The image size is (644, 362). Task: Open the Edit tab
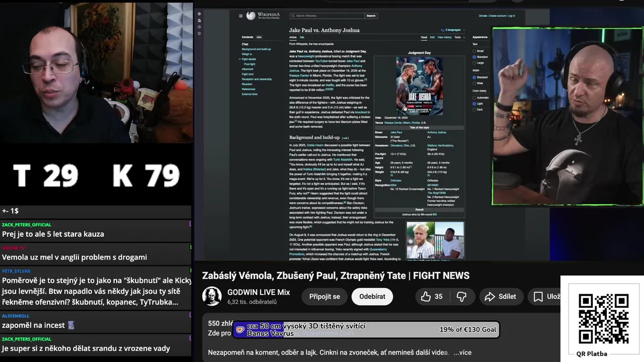click(x=432, y=37)
